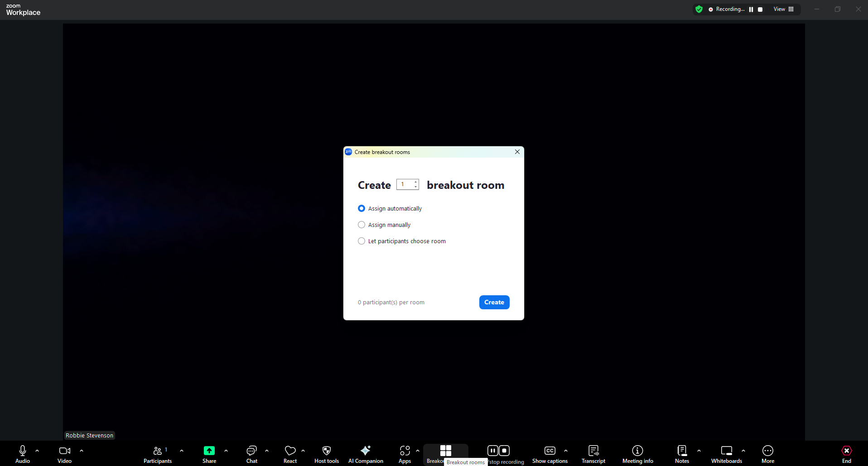868x466 pixels.
Task: Click the AI Companion sparkle icon
Action: click(x=365, y=451)
